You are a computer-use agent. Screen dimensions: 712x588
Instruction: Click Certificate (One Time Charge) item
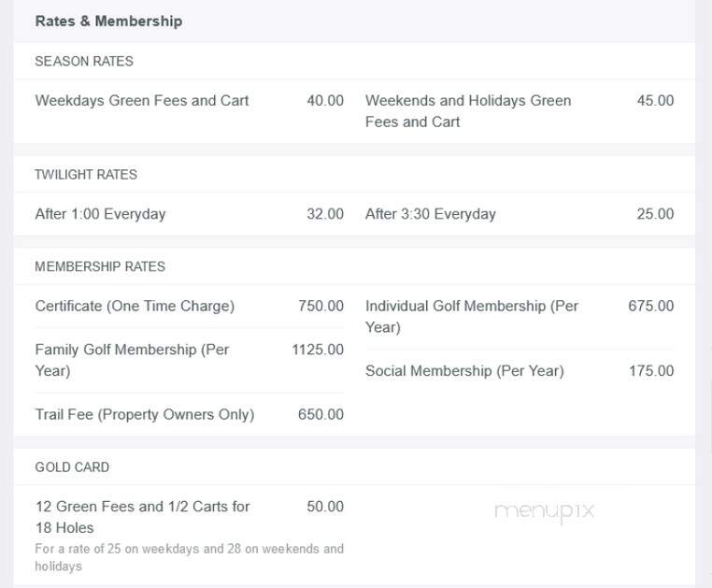coord(135,306)
